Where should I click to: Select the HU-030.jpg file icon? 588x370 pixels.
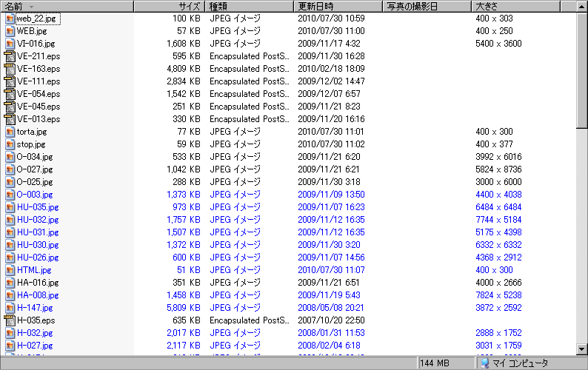(x=10, y=245)
